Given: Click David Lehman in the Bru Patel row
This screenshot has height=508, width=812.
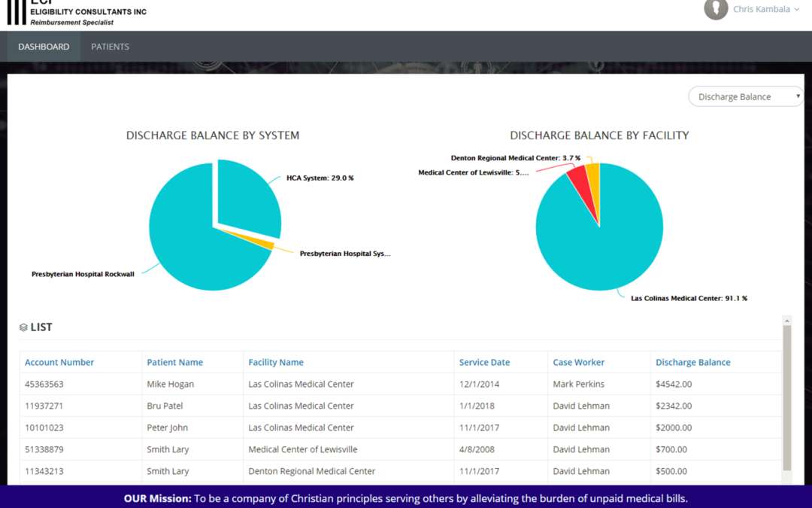Looking at the screenshot, I should (x=581, y=406).
